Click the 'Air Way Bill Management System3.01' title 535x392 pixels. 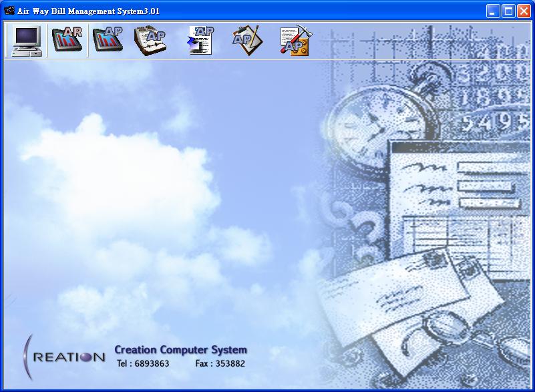pyautogui.click(x=88, y=11)
